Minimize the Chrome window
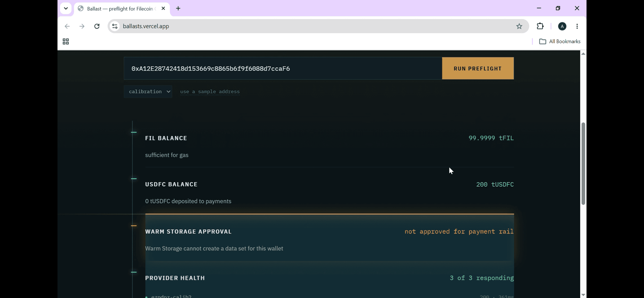This screenshot has width=644, height=298. [x=539, y=8]
